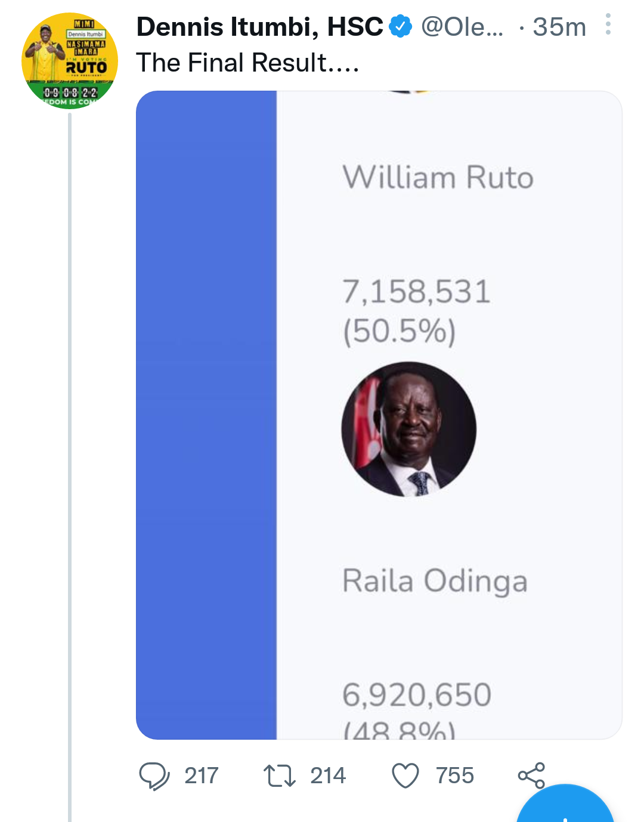This screenshot has width=644, height=822.
Task: Open Dennis Itumbi's profile avatar
Action: [70, 61]
